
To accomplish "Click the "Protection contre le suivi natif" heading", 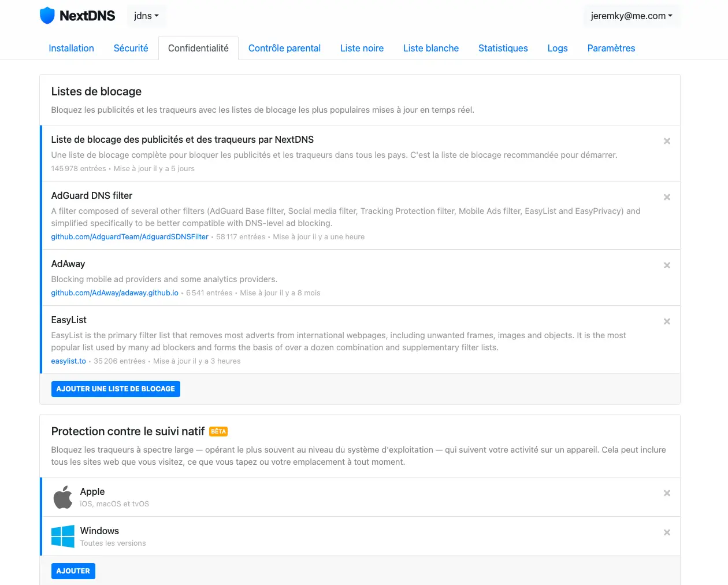I will (x=128, y=431).
